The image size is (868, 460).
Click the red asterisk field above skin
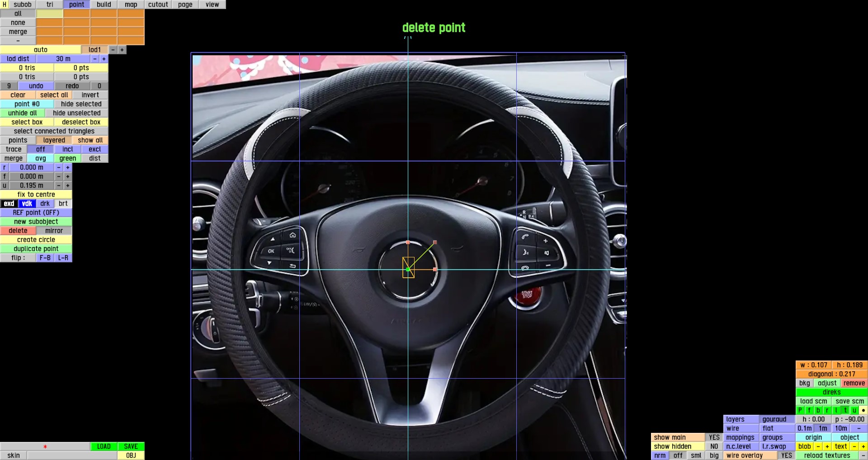click(x=45, y=446)
